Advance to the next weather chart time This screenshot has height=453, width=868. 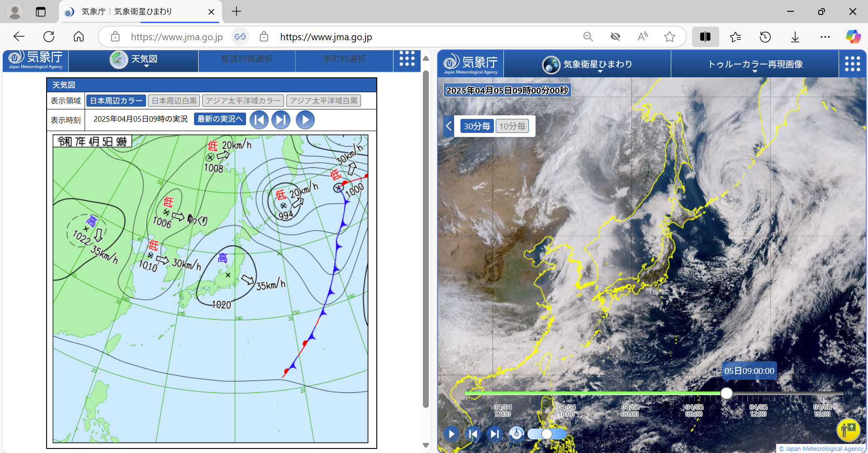[x=281, y=120]
